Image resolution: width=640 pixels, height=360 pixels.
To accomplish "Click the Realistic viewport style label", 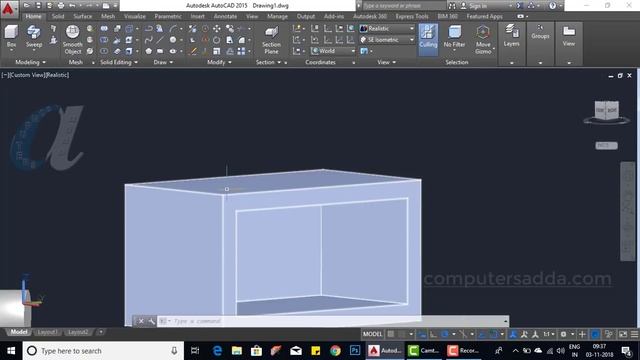I will (58, 75).
